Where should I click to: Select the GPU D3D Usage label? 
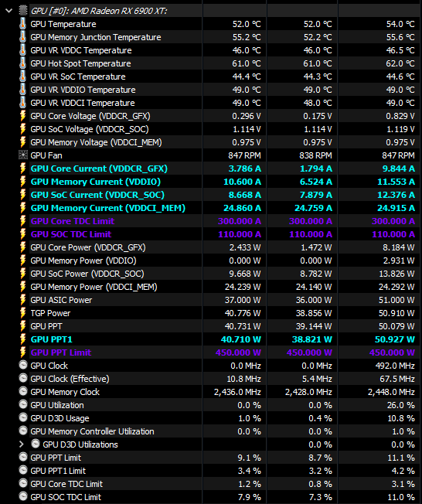click(x=60, y=418)
